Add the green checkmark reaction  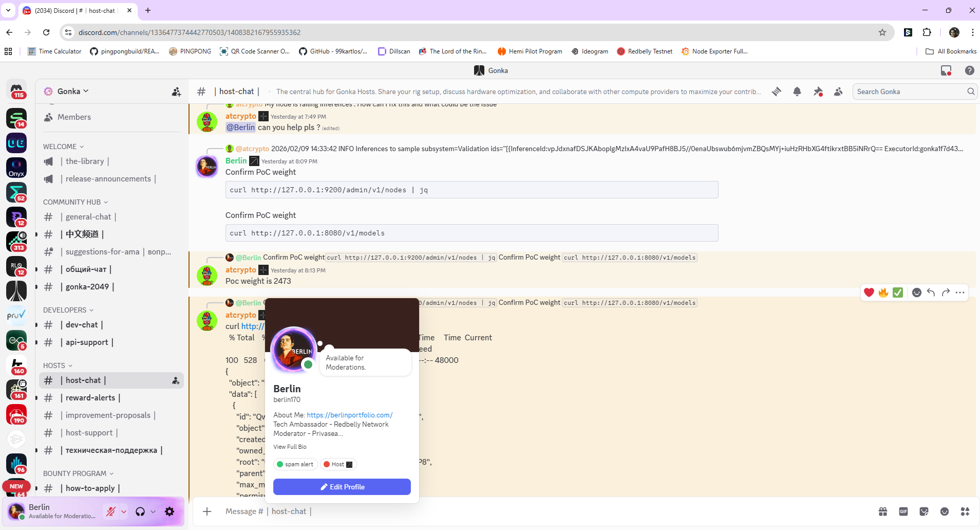tap(898, 293)
